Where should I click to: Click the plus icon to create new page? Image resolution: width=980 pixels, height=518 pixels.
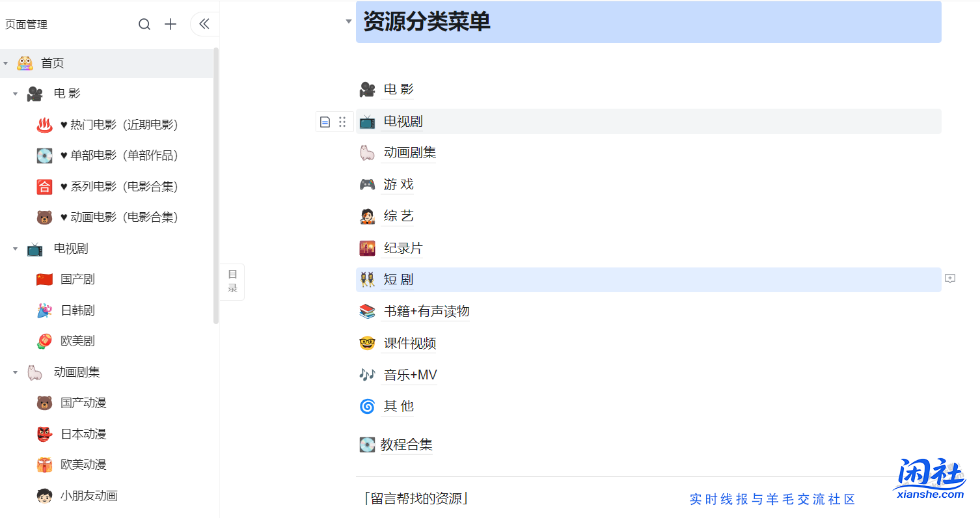coord(170,23)
